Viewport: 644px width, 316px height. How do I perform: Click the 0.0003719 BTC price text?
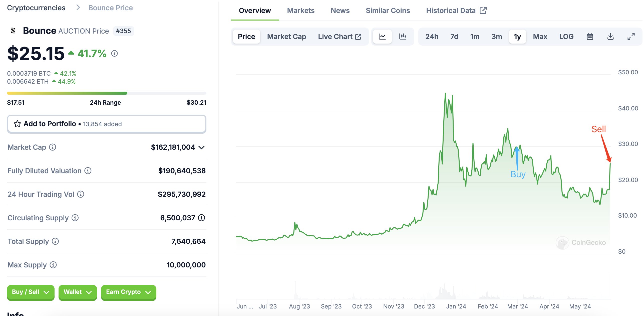(29, 73)
